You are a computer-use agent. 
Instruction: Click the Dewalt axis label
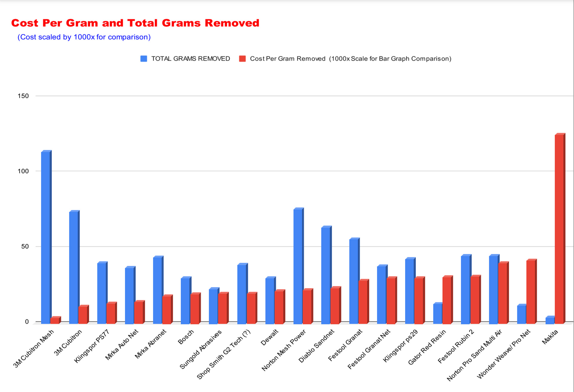(270, 337)
